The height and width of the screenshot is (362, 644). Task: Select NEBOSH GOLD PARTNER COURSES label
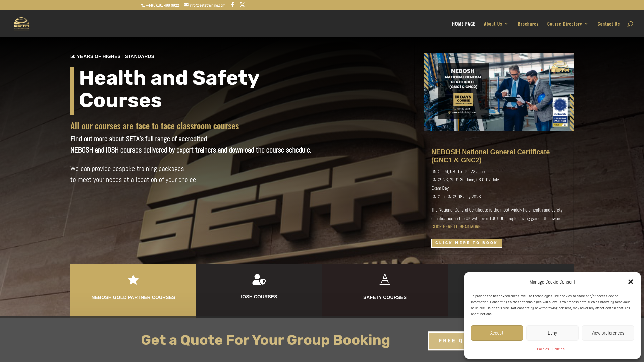[x=133, y=297]
